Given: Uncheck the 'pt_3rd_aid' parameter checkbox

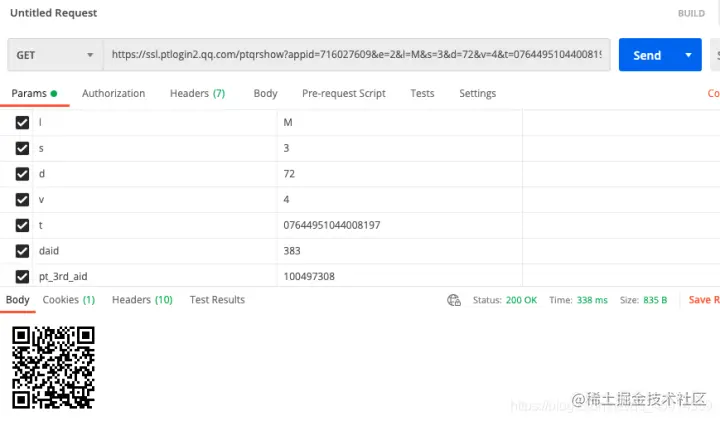Looking at the screenshot, I should tap(22, 277).
